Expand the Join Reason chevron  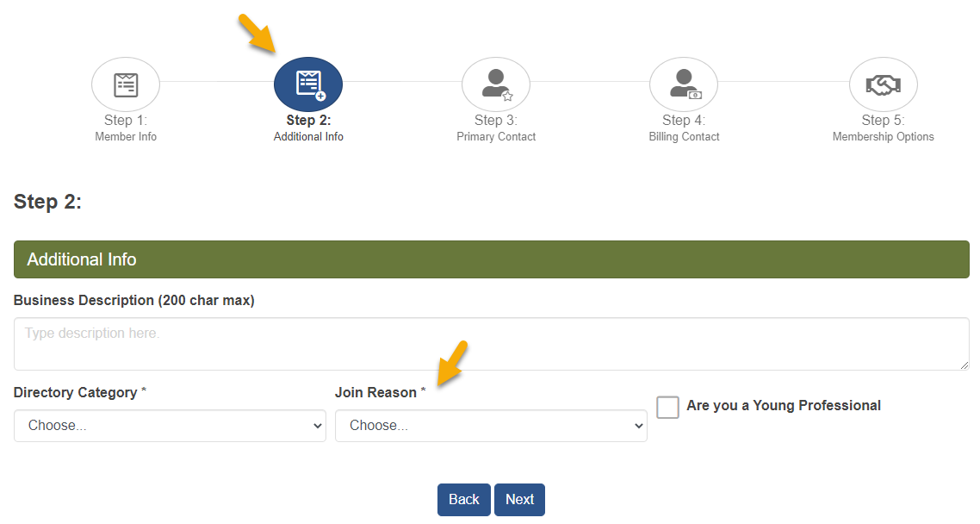pyautogui.click(x=637, y=425)
